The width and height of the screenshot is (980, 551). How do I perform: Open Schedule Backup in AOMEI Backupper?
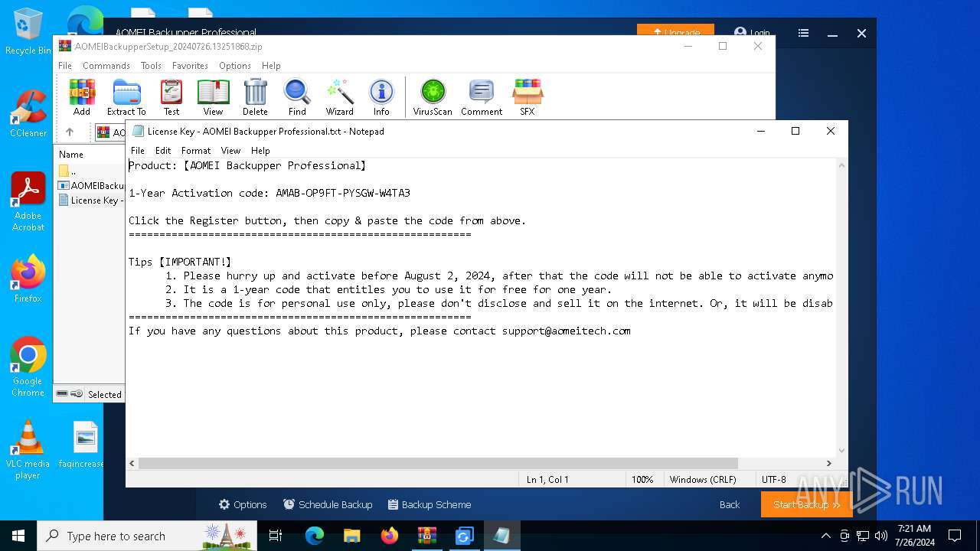(328, 504)
